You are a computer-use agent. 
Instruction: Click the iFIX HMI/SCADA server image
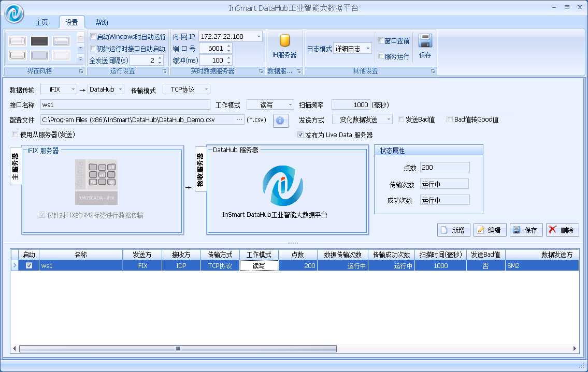[x=96, y=182]
